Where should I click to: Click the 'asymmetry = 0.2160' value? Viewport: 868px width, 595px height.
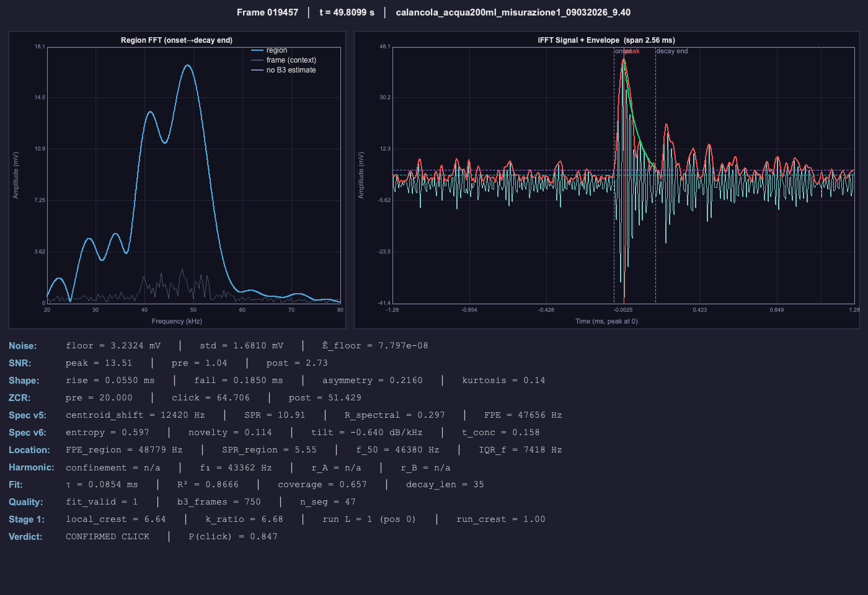tap(373, 381)
